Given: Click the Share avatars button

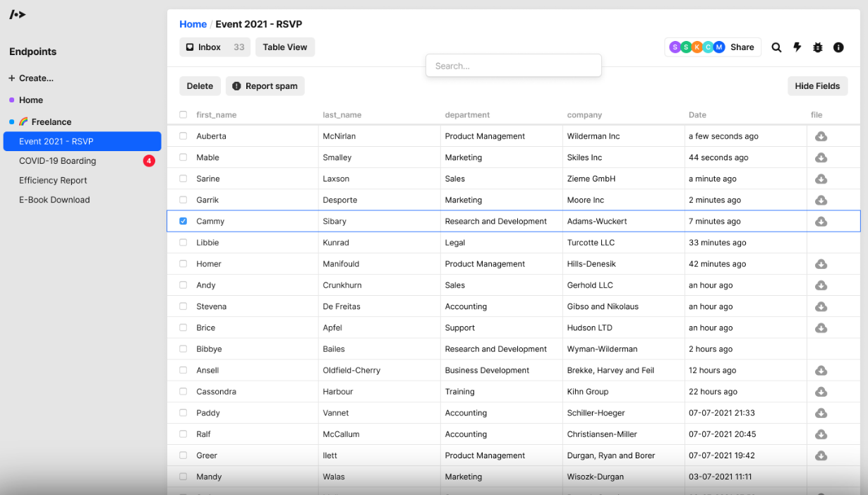Looking at the screenshot, I should [x=712, y=47].
